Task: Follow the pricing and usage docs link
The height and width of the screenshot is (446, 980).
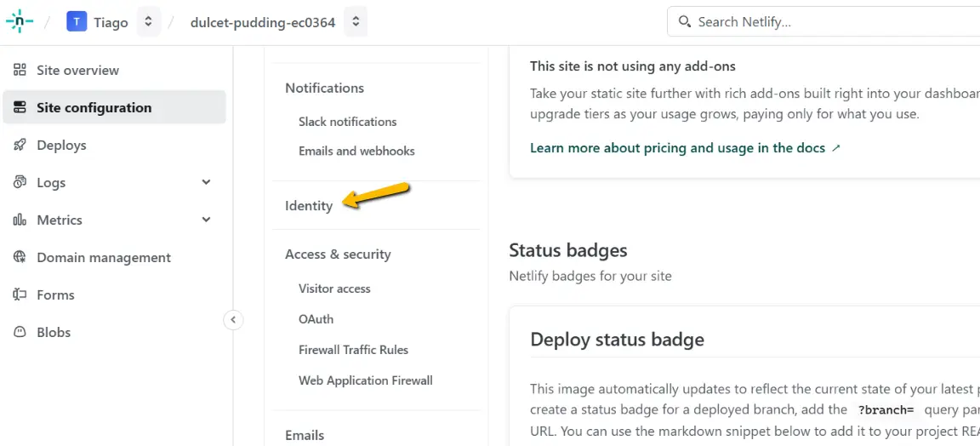Action: [x=686, y=148]
